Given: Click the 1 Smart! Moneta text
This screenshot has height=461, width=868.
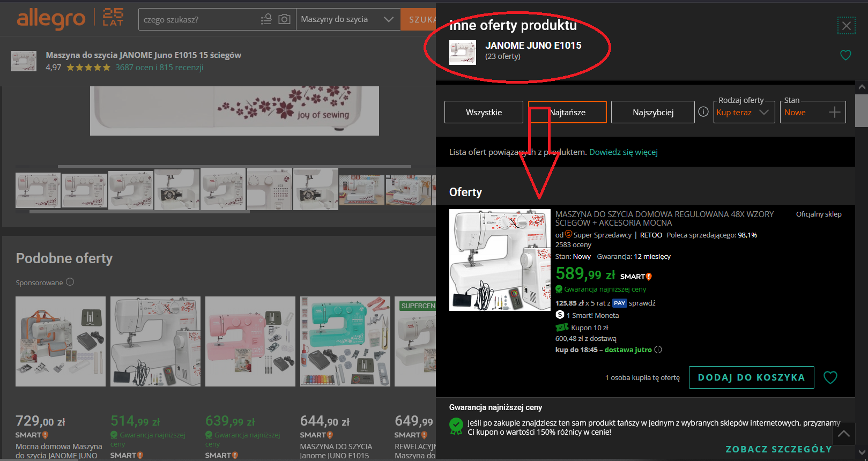Looking at the screenshot, I should click(x=593, y=315).
